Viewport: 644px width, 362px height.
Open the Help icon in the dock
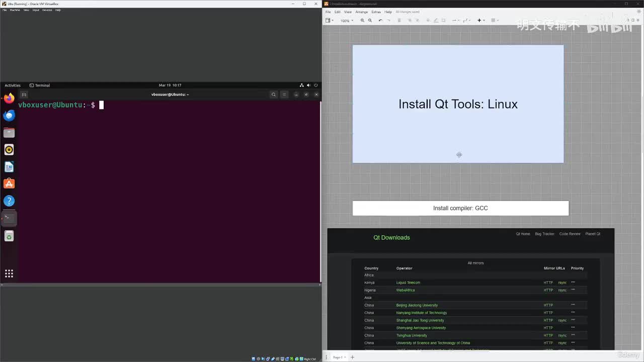click(x=9, y=201)
